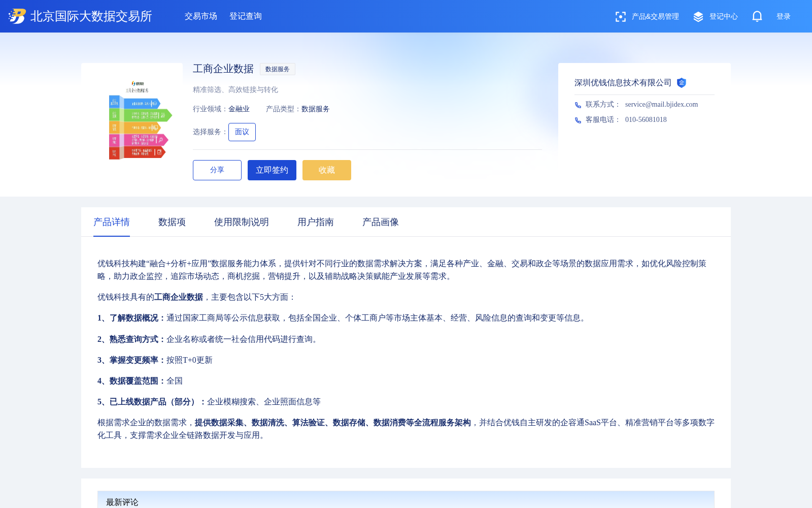This screenshot has height=508, width=812.
Task: Click the line 1、了解数据概况
Action: point(343,318)
